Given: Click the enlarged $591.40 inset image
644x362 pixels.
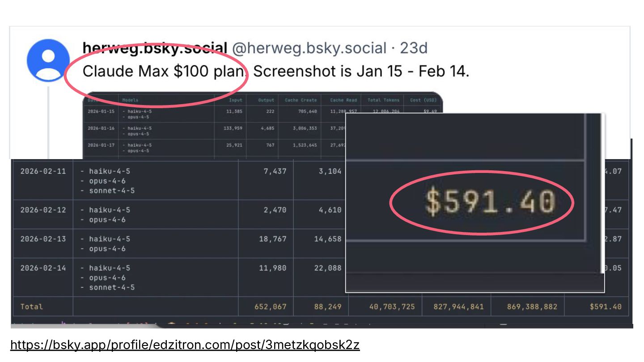Looking at the screenshot, I should pyautogui.click(x=475, y=202).
